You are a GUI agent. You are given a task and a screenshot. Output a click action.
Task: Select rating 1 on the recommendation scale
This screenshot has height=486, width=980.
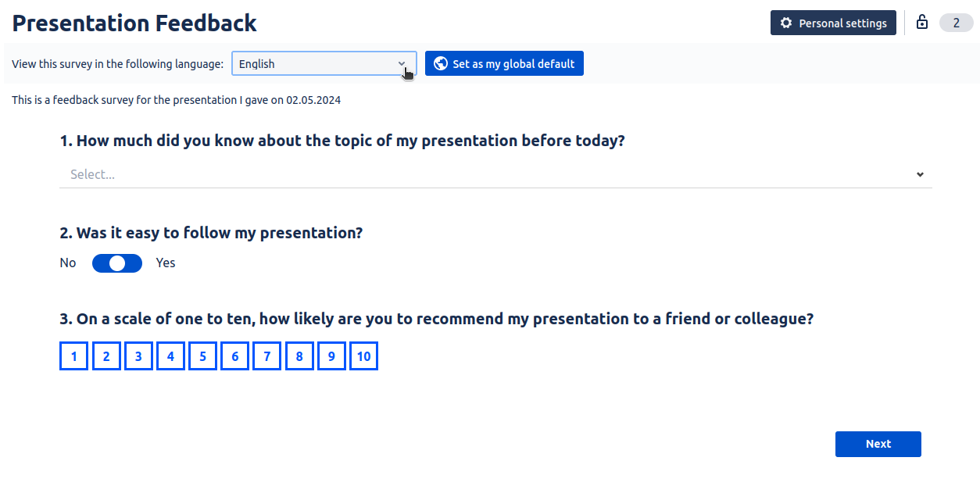[x=74, y=357]
